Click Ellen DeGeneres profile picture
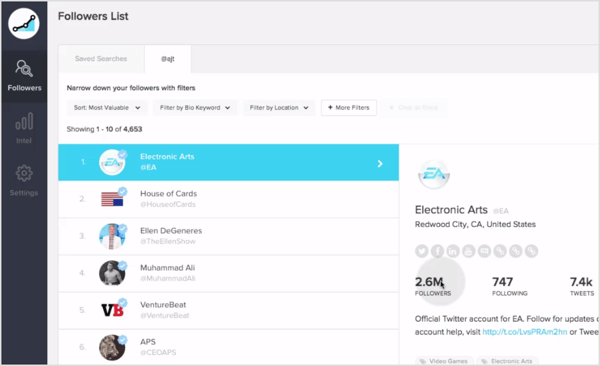Viewport: 600px width, 366px height. 112,236
